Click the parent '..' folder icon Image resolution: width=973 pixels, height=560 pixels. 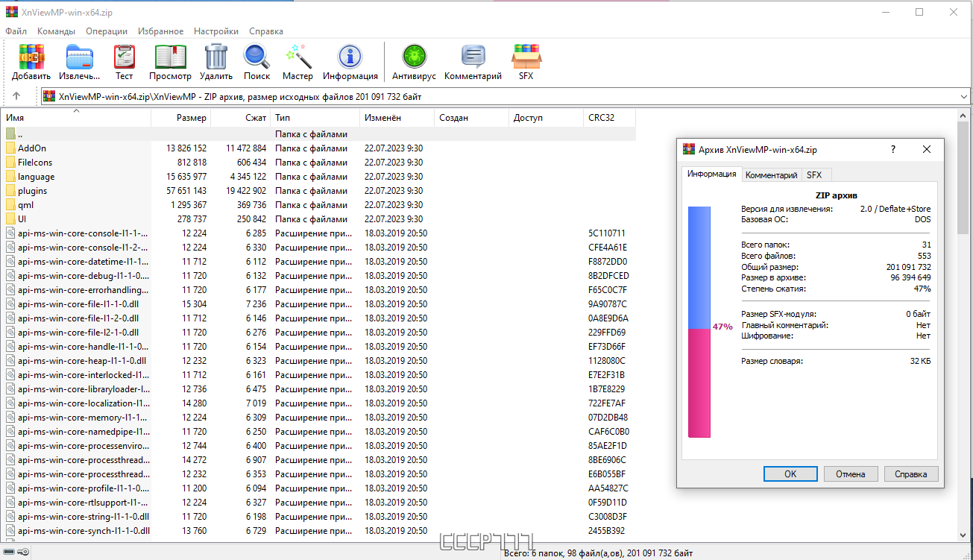pyautogui.click(x=10, y=134)
